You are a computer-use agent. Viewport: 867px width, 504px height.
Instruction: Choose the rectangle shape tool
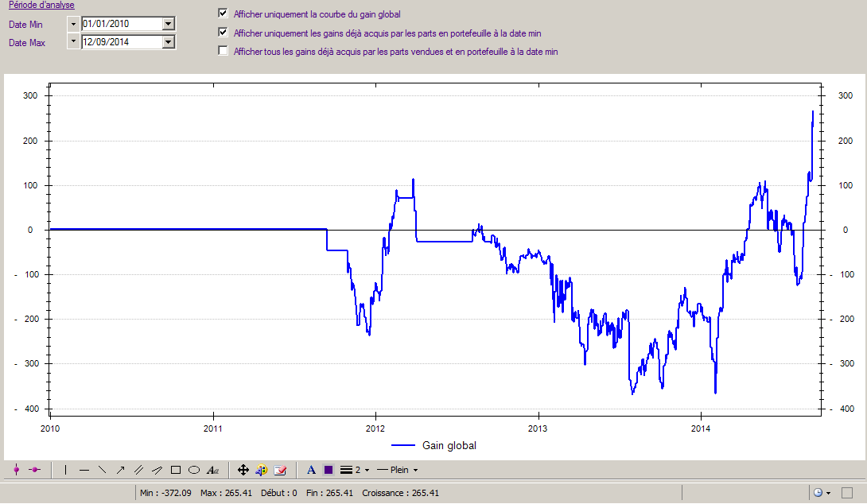tap(176, 470)
